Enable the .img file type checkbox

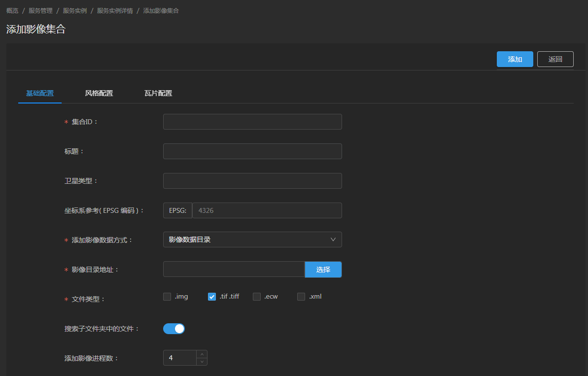click(167, 296)
